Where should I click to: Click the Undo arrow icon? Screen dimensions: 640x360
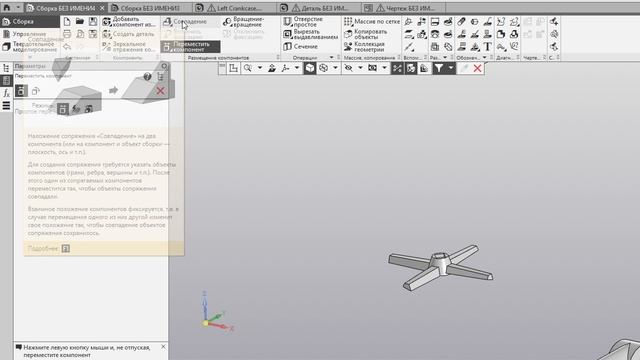click(x=67, y=47)
